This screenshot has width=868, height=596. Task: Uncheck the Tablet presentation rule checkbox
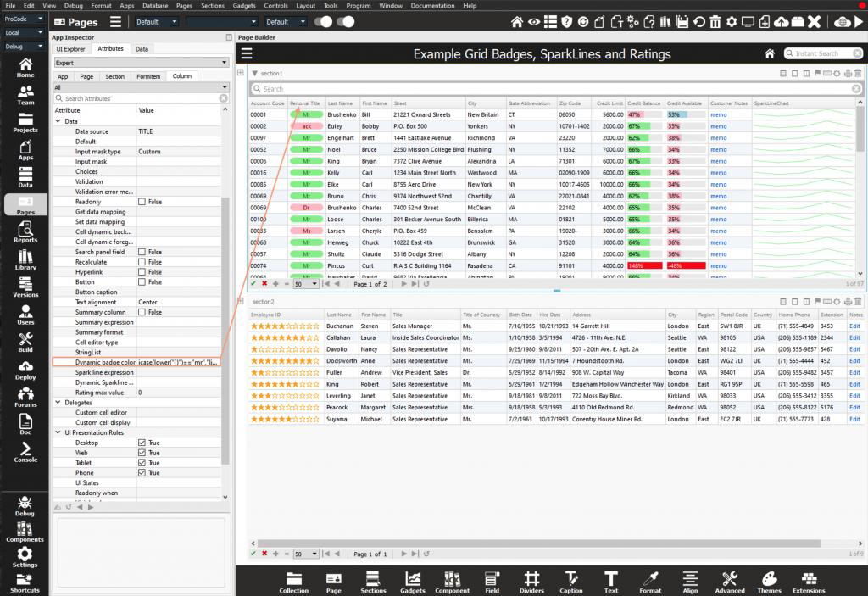(142, 463)
